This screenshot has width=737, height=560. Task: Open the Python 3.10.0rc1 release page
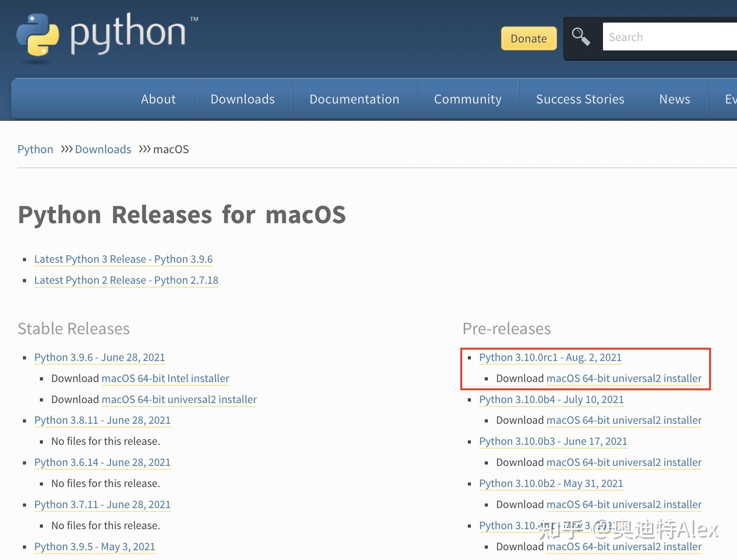click(550, 357)
